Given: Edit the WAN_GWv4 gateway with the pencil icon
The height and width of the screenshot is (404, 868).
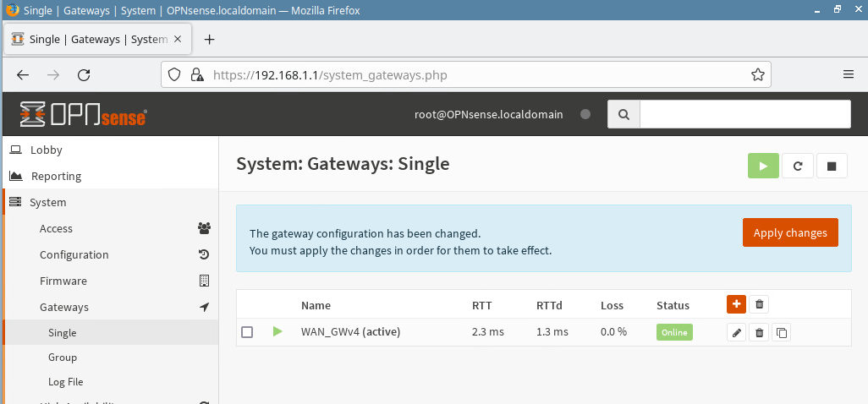Looking at the screenshot, I should 737,333.
